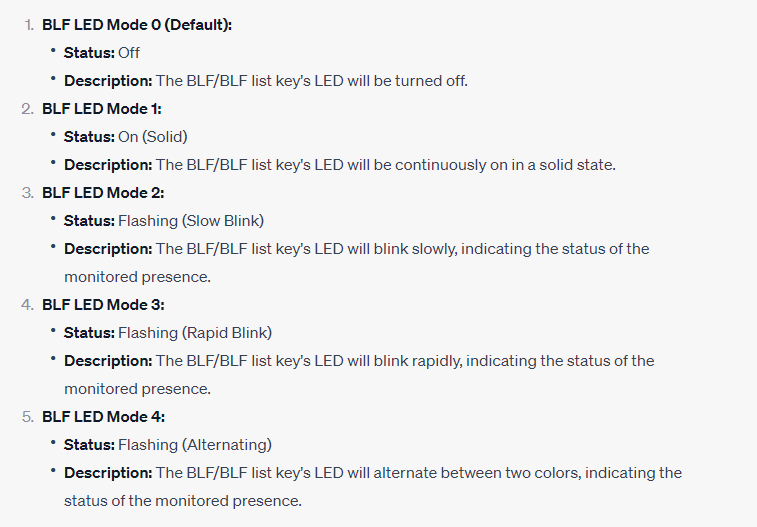Click the BLF LED Mode 0 (Default) heading
The image size is (757, 527).
tap(137, 25)
